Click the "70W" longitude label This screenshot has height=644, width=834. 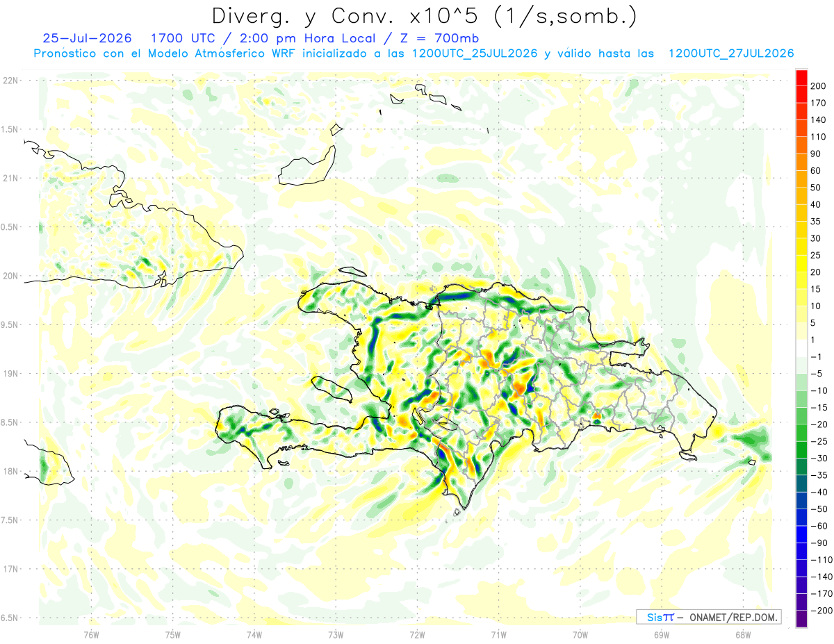pos(580,634)
